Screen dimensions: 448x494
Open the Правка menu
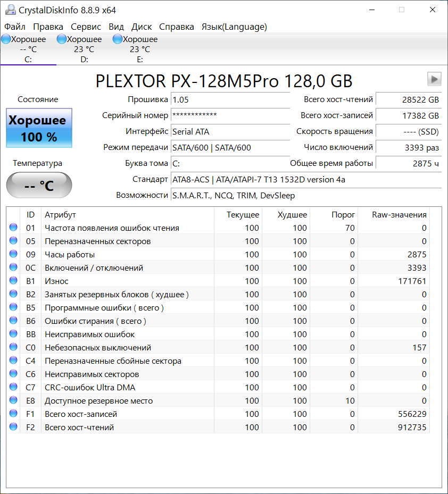coord(48,27)
